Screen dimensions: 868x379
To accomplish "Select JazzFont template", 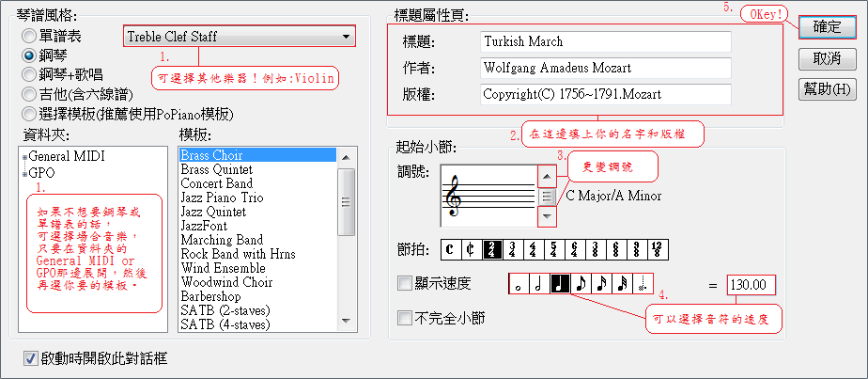I will [257, 226].
